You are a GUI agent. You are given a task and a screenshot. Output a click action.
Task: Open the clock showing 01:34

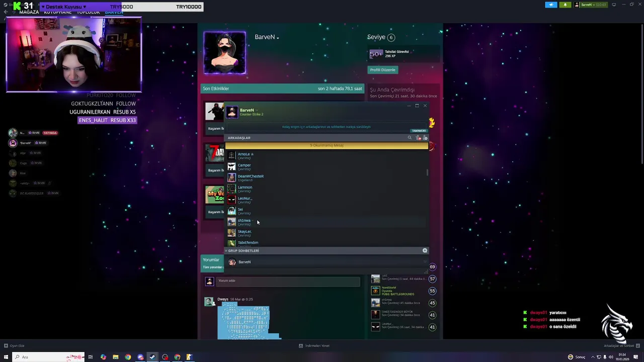click(622, 357)
